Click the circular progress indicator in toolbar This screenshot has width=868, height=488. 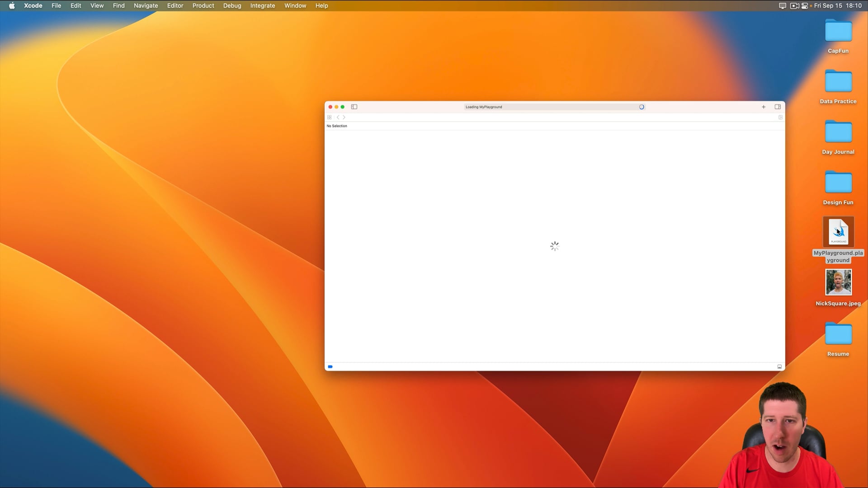[x=642, y=107]
